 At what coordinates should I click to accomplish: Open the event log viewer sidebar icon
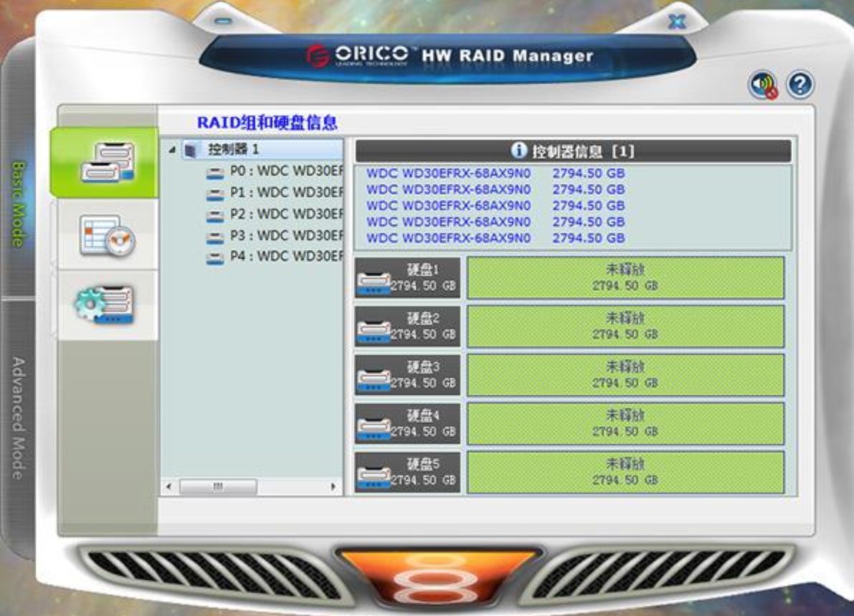coord(108,234)
